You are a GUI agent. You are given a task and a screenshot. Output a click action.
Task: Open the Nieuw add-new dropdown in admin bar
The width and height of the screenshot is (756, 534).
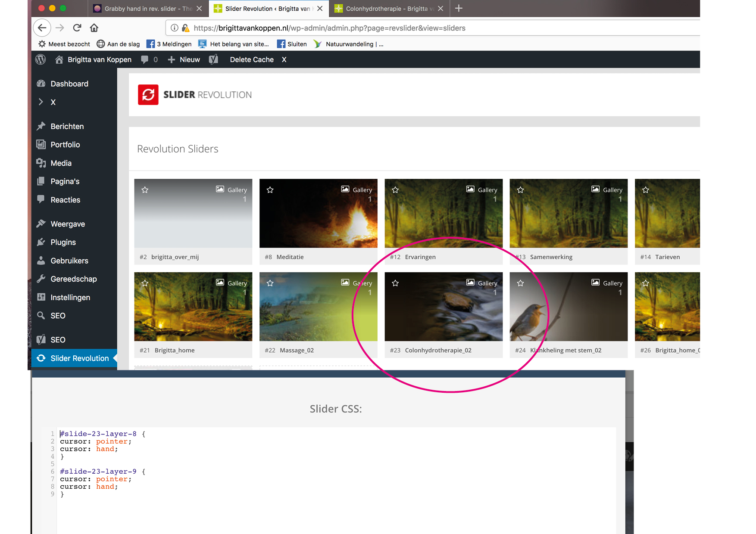pos(184,59)
